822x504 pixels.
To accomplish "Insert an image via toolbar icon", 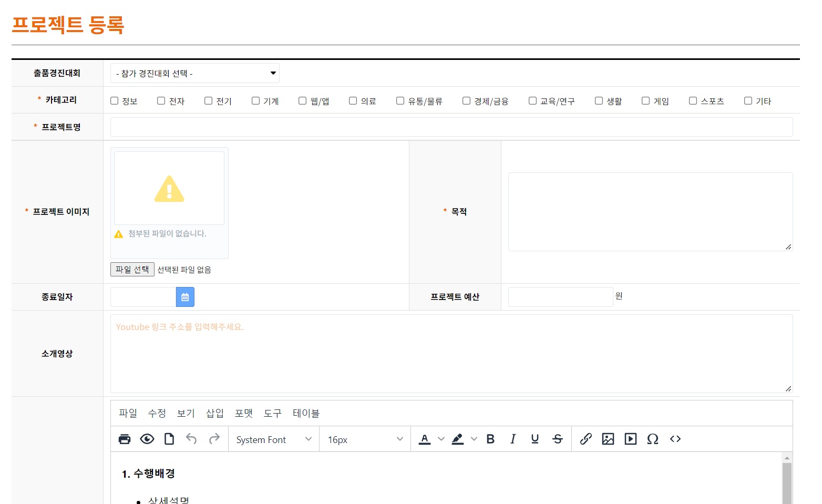I will pyautogui.click(x=608, y=439).
